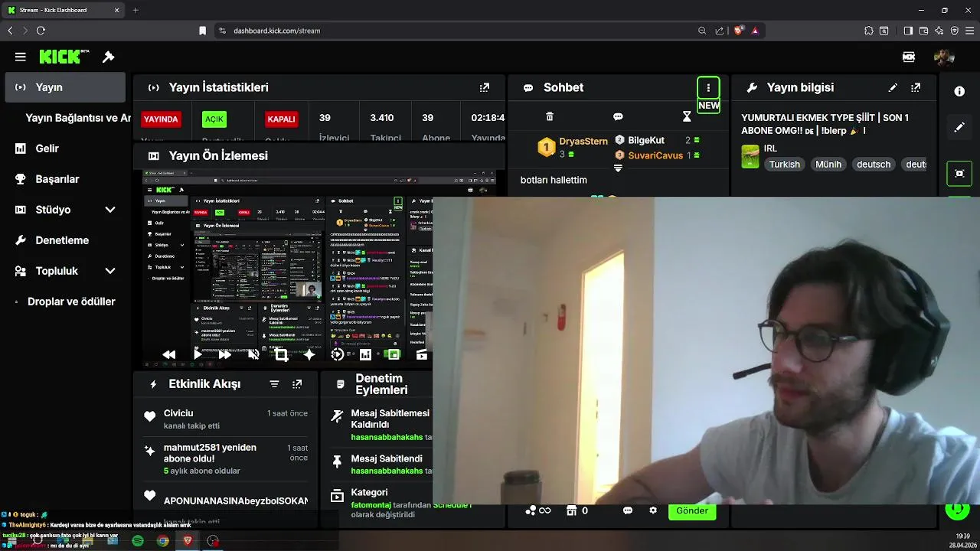Click the pin icon beside KICK logo
The width and height of the screenshot is (980, 551).
[x=109, y=57]
